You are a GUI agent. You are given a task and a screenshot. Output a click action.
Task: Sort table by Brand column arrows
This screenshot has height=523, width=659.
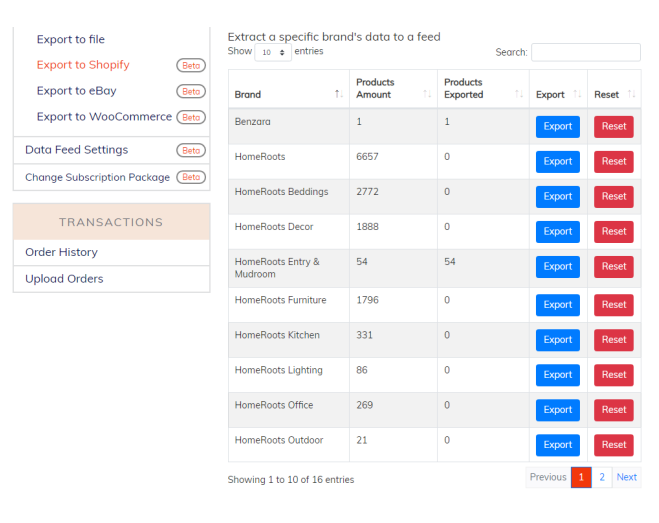339,94
